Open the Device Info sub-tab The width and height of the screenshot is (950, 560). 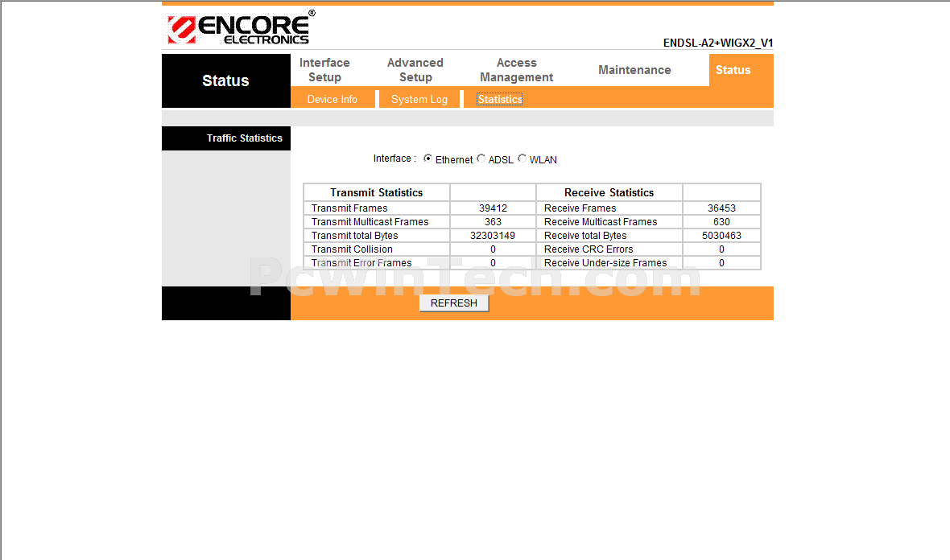(332, 99)
